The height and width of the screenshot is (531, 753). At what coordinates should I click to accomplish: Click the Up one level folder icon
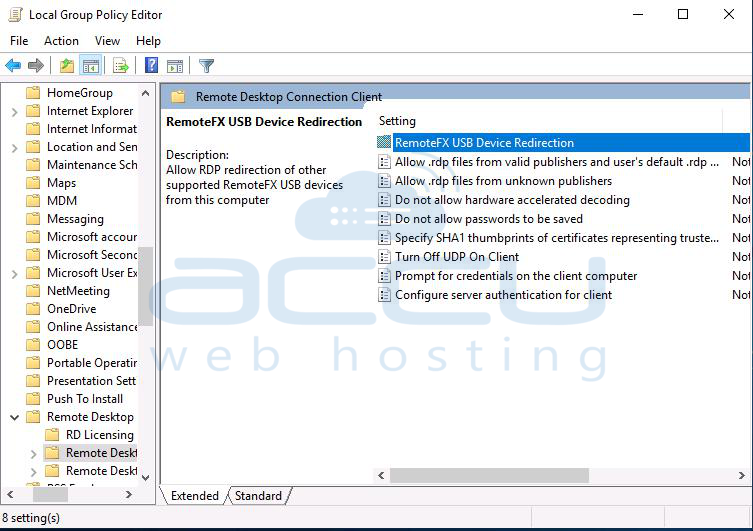67,65
